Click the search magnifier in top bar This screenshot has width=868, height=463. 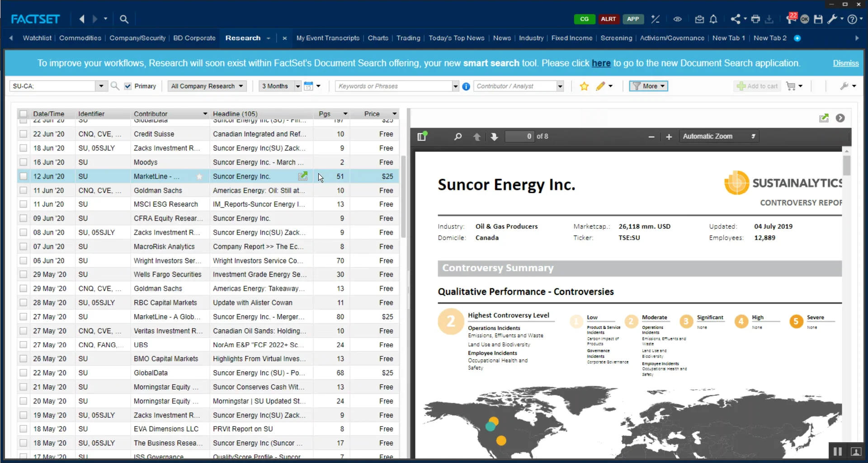124,19
